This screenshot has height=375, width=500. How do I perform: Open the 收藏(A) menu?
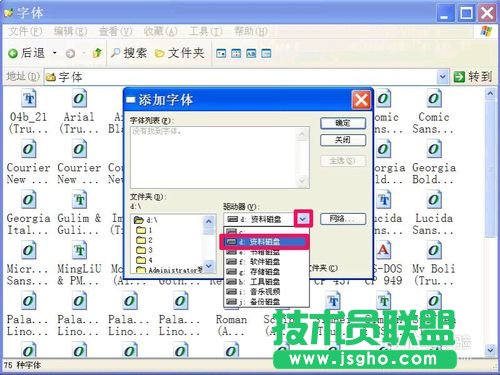pyautogui.click(x=160, y=32)
